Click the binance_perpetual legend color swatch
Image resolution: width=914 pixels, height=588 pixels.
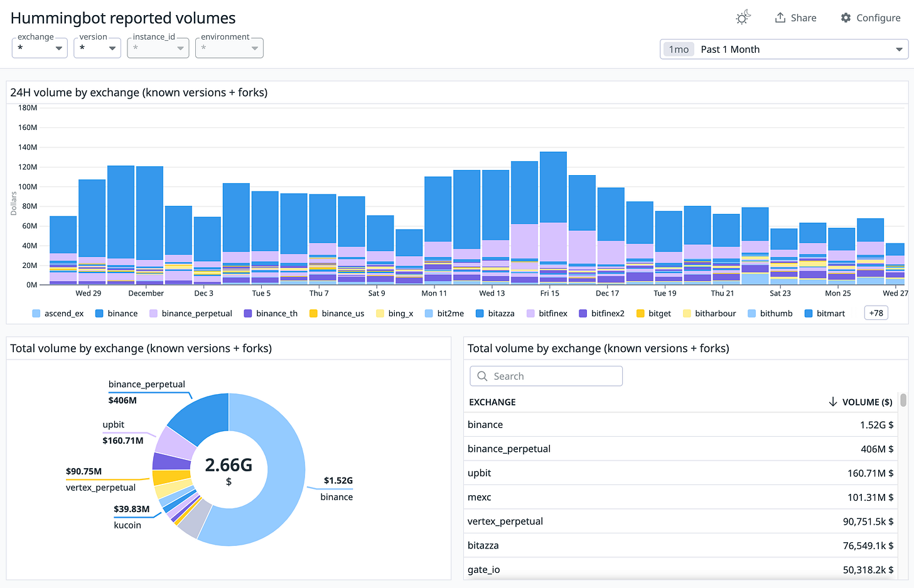coord(153,313)
